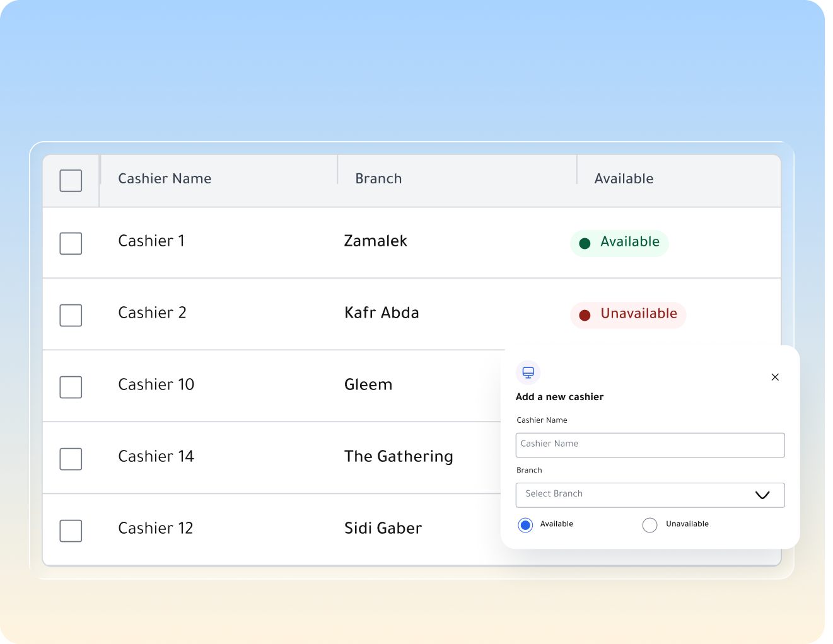Click the Unavailable status badge for Cashier 2
The image size is (833, 644).
click(x=628, y=315)
